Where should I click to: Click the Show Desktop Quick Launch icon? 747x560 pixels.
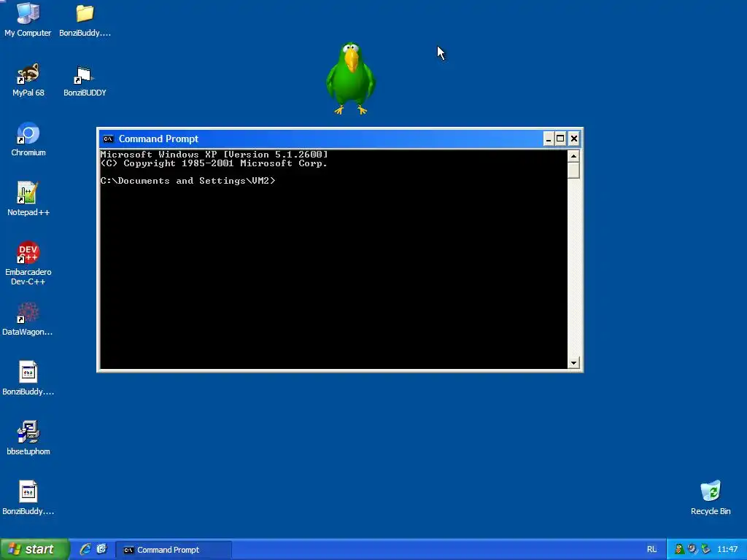(x=101, y=549)
